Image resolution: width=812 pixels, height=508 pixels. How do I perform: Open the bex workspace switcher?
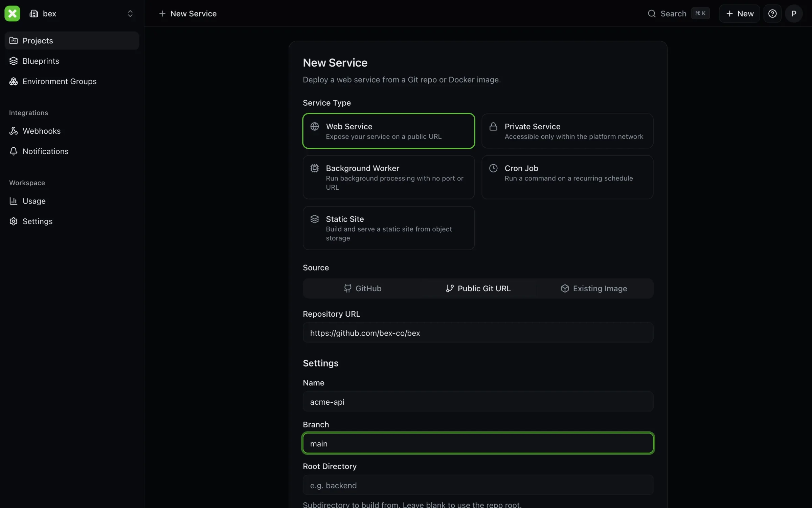(x=81, y=14)
